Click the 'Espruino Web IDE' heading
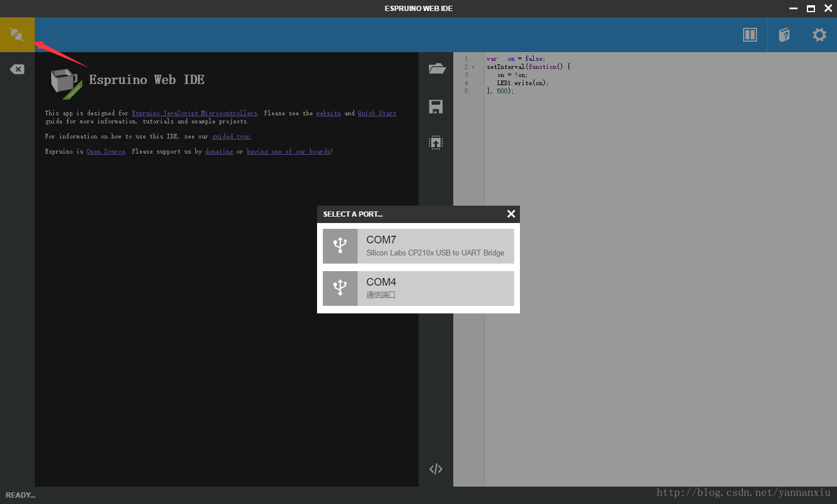 pos(147,80)
